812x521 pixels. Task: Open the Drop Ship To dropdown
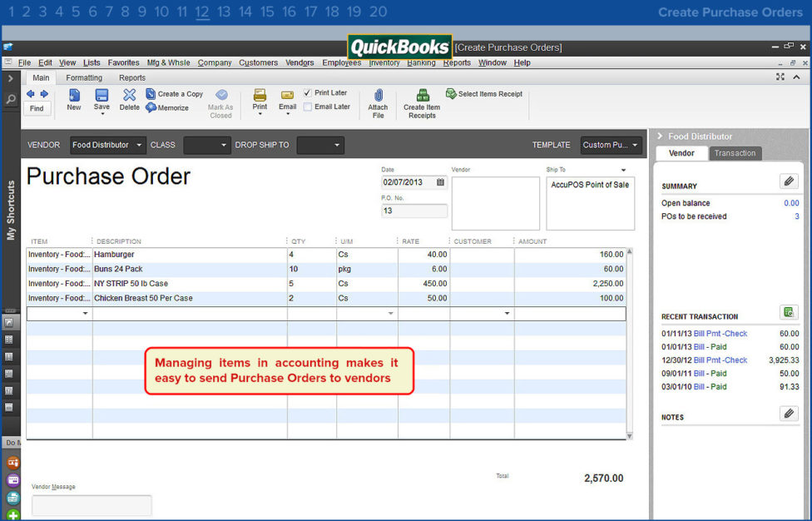click(320, 145)
